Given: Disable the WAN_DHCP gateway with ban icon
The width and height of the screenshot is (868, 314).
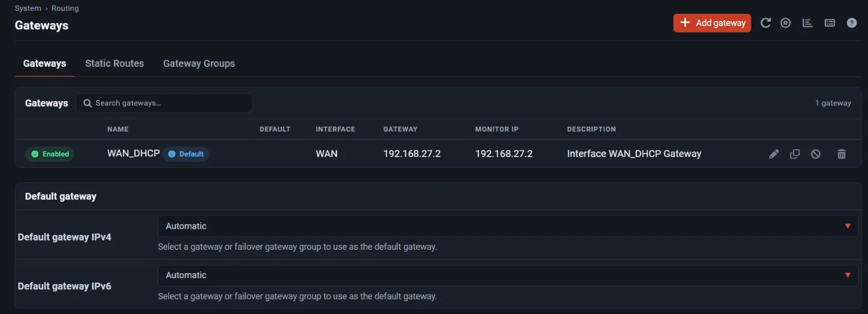Looking at the screenshot, I should [x=816, y=154].
